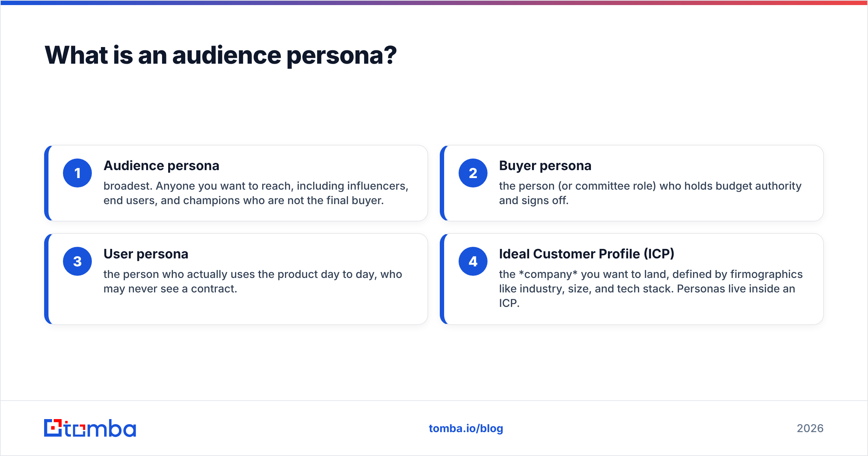Open the tomba.io/blog link

point(466,428)
